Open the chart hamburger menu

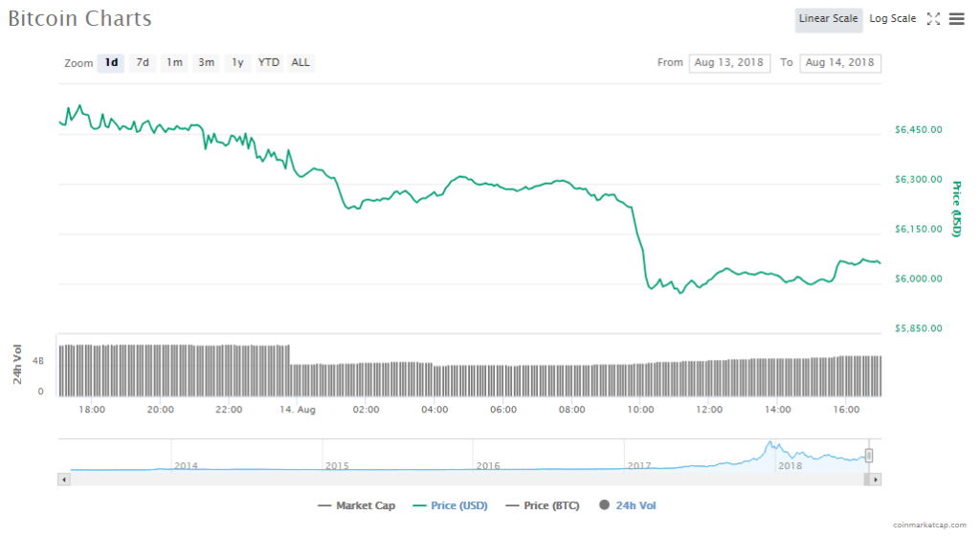(x=956, y=19)
